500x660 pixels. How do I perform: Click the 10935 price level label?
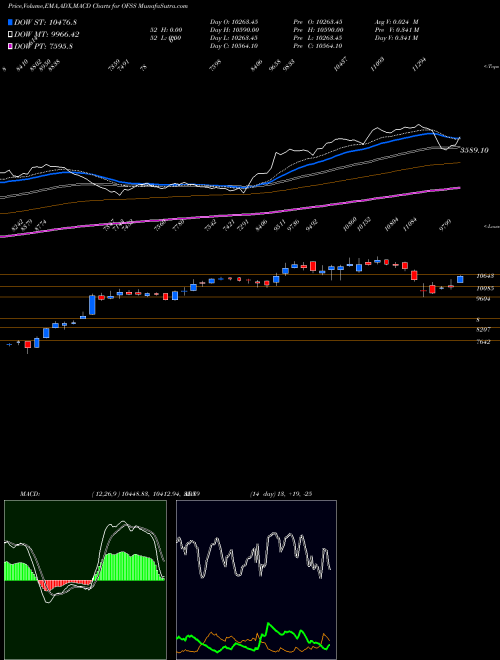tap(485, 288)
